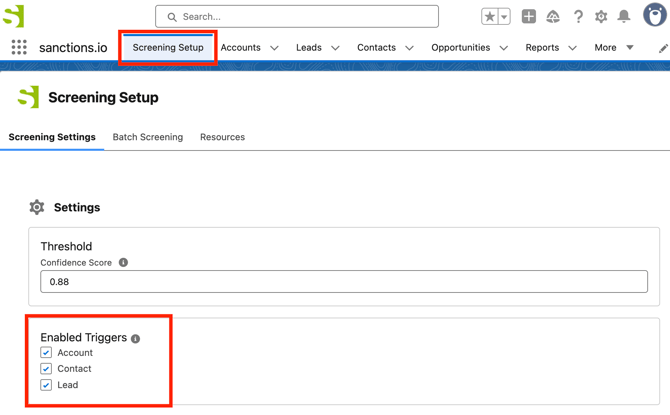This screenshot has width=670, height=415.
Task: Switch to the Resources subtab
Action: 222,137
